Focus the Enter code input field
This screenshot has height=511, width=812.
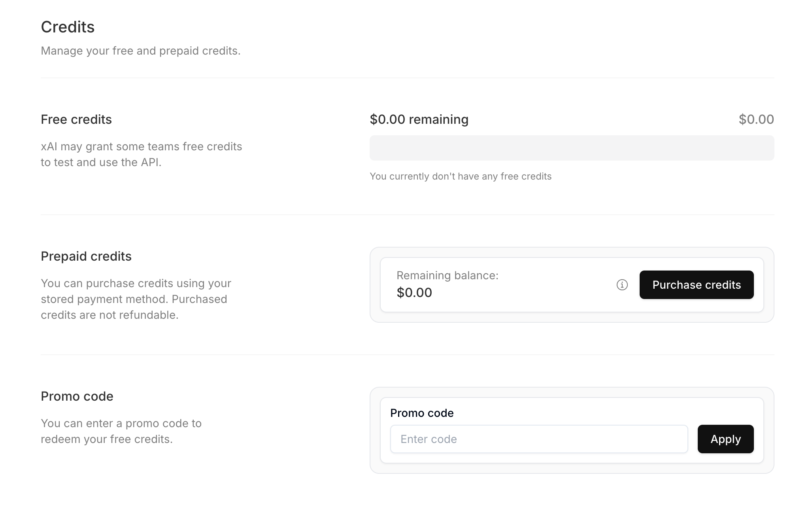coord(538,439)
